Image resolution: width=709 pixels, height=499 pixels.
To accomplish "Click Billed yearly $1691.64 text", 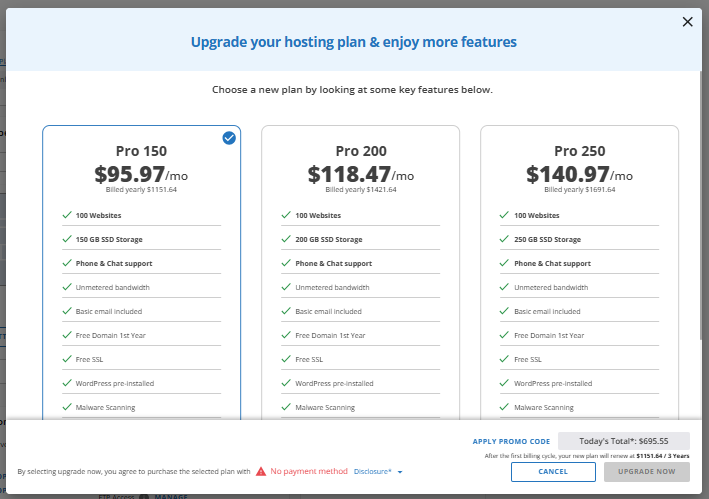I will coord(580,189).
